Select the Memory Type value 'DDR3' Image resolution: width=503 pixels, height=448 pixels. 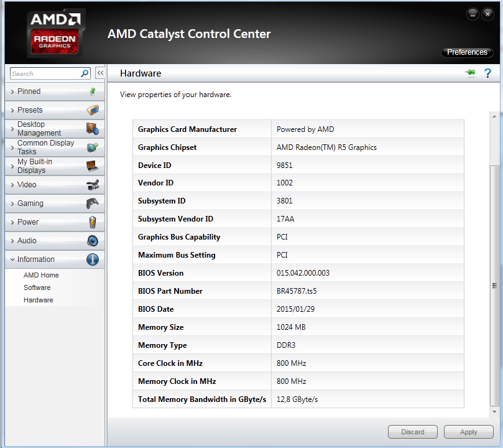(286, 345)
